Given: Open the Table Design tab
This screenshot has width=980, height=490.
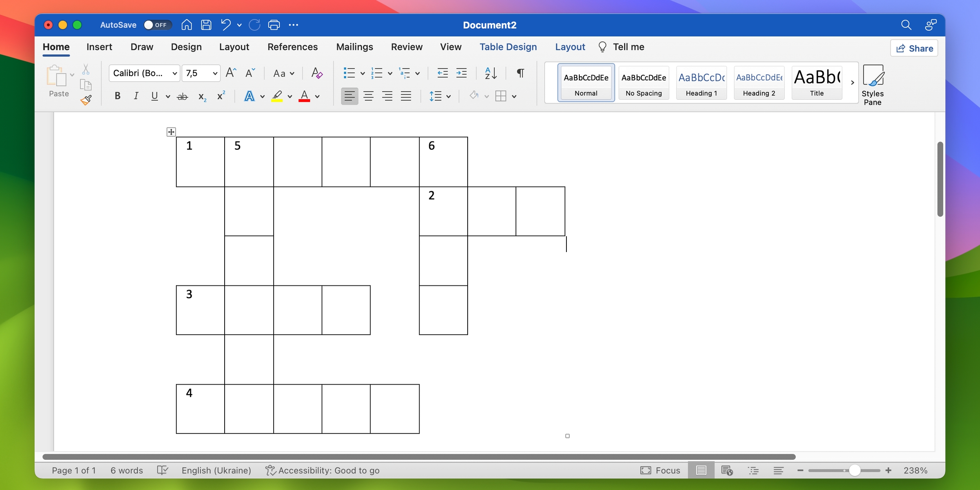Looking at the screenshot, I should click(x=508, y=46).
